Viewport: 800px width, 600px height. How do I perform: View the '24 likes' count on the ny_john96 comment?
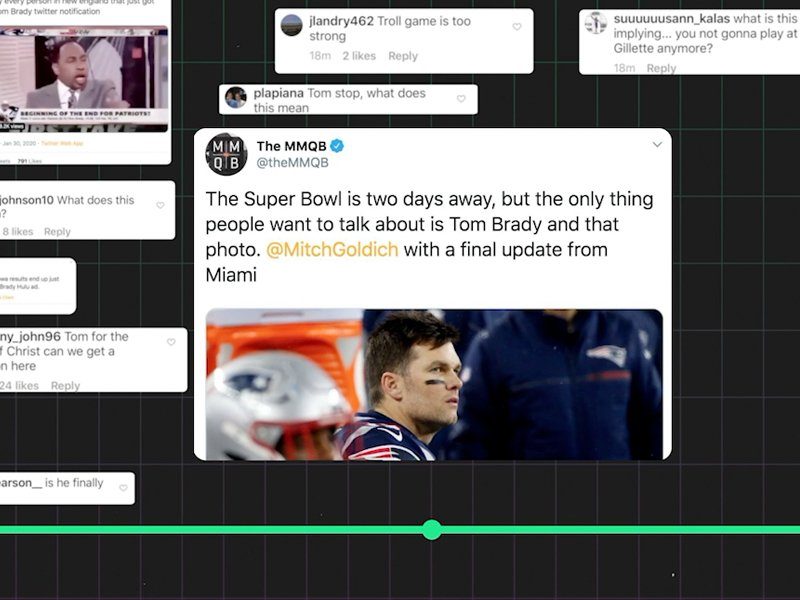(19, 386)
